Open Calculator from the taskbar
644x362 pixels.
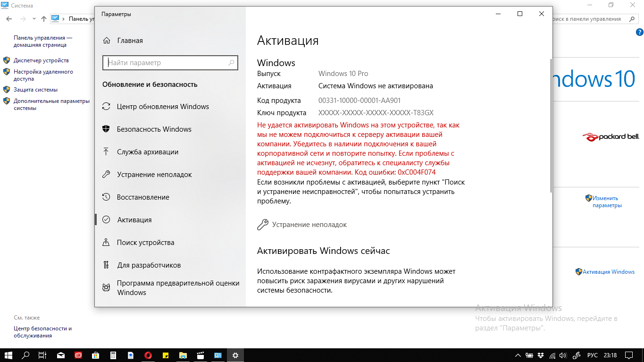pyautogui.click(x=113, y=355)
